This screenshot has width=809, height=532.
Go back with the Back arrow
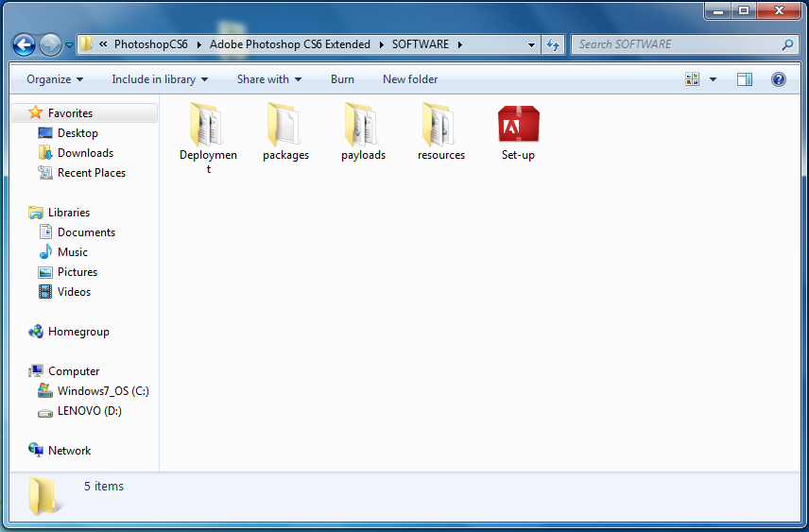click(x=24, y=45)
